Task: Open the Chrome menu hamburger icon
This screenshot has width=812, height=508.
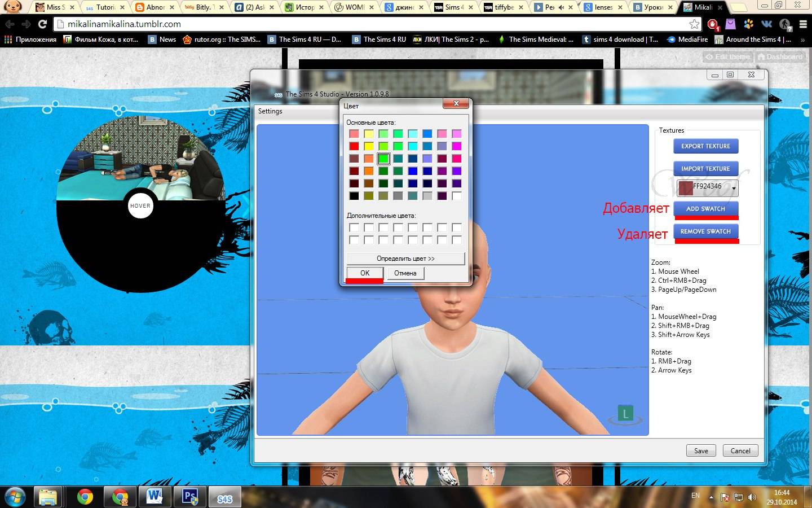Action: (x=803, y=24)
